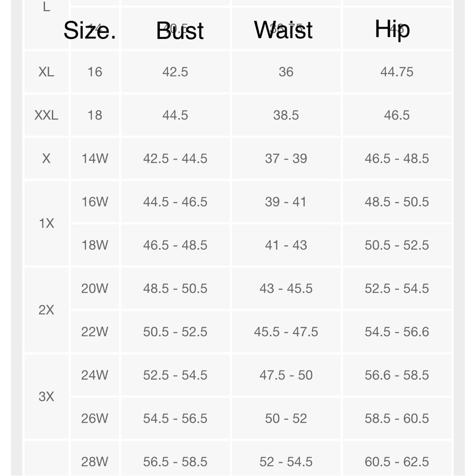
Task: Select the XL size label
Action: pos(46,72)
